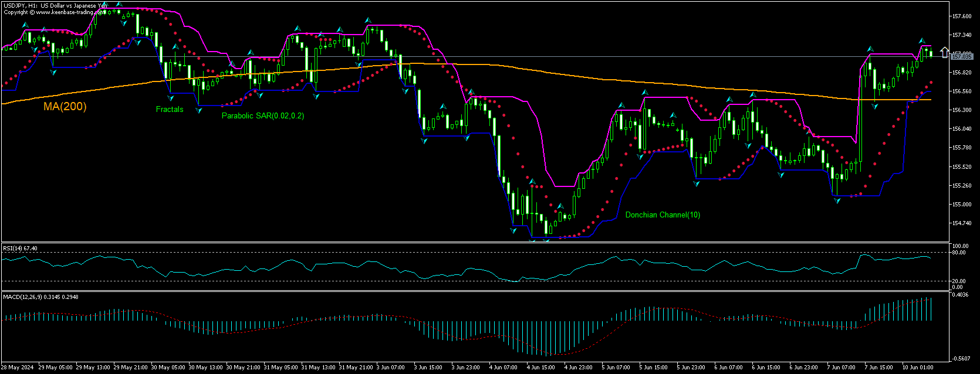Click the 157.600 price axis label
The width and height of the screenshot is (980, 374).
pos(961,16)
